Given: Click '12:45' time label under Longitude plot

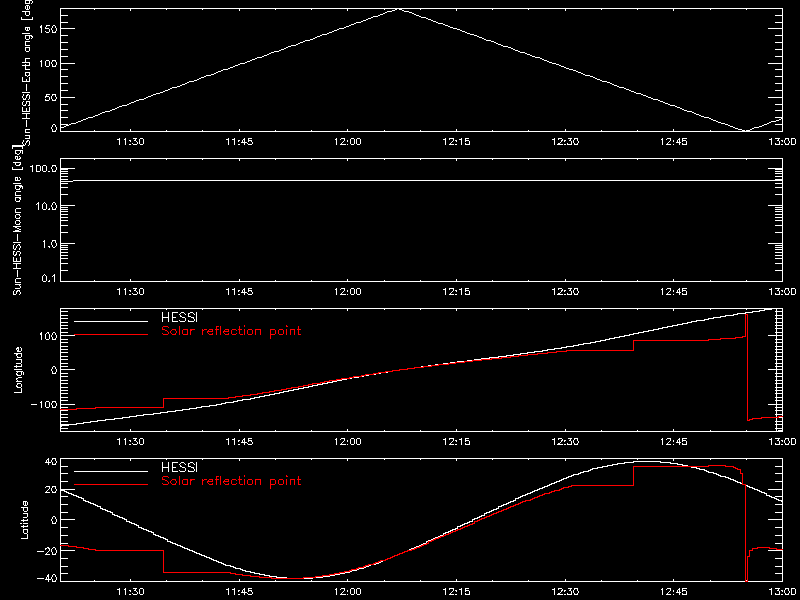Looking at the screenshot, I should point(673,441).
